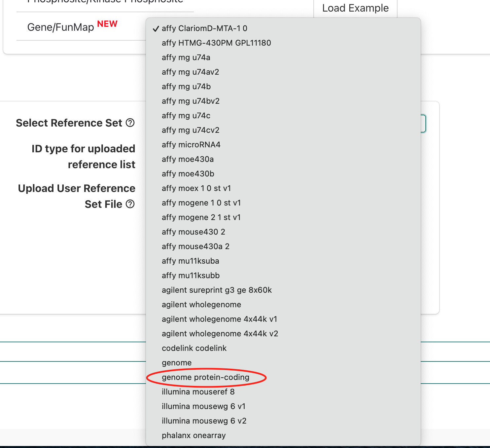
Task: Open the Upload User Reference Set File help tooltip
Action: (130, 204)
